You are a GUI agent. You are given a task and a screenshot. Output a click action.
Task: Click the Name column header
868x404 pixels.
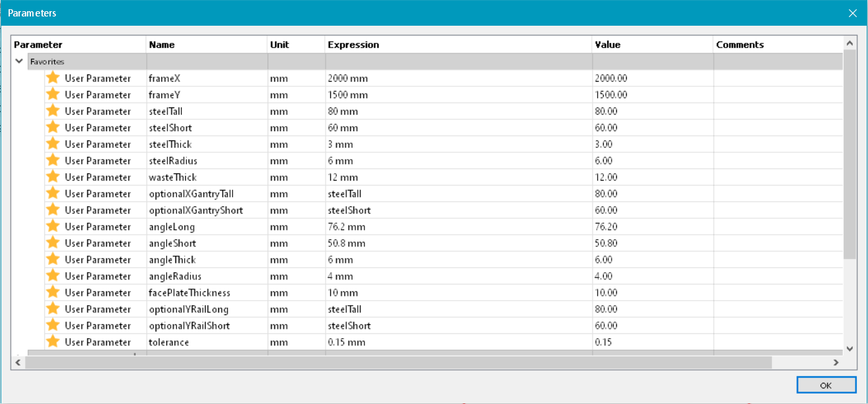[206, 45]
